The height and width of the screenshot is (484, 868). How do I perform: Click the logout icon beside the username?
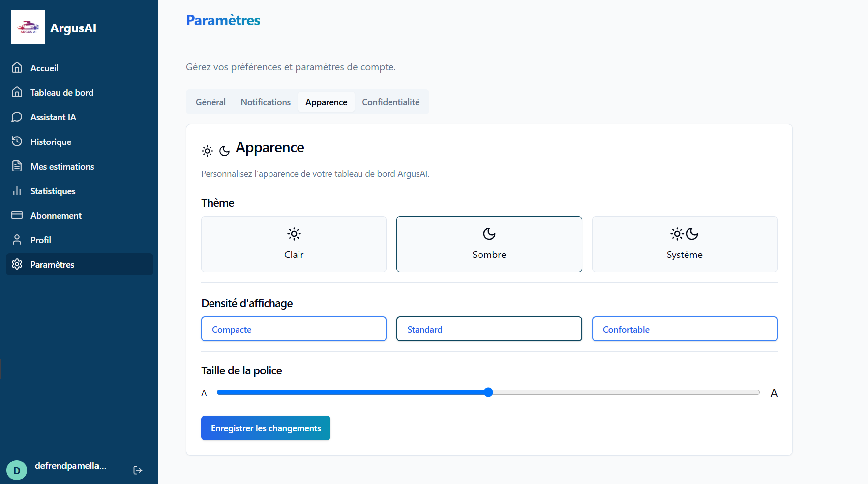[x=138, y=470]
